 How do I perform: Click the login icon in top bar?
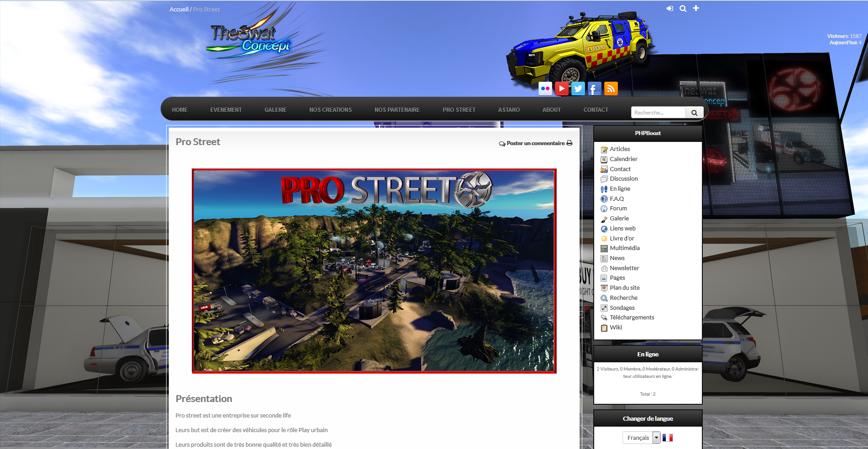tap(669, 9)
